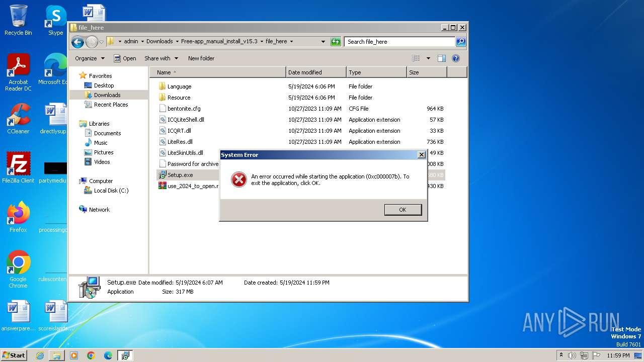Launch FileZilla Client desktop icon
Image resolution: width=644 pixels, height=362 pixels.
[18, 168]
